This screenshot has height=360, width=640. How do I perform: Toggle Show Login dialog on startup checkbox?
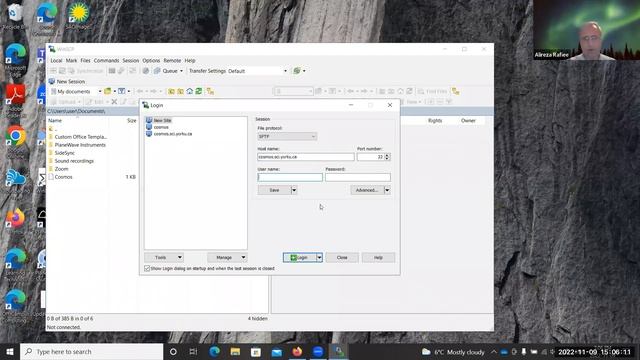tap(147, 269)
